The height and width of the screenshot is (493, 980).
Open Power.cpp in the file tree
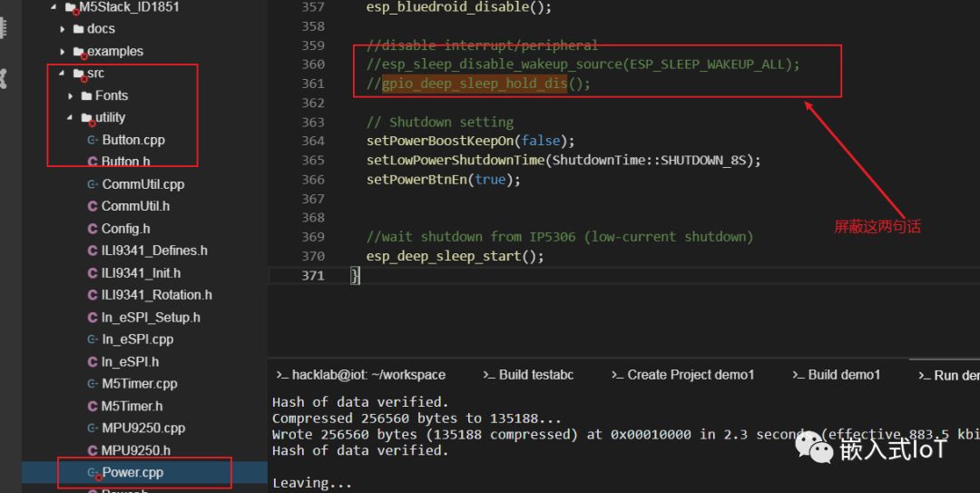click(132, 472)
